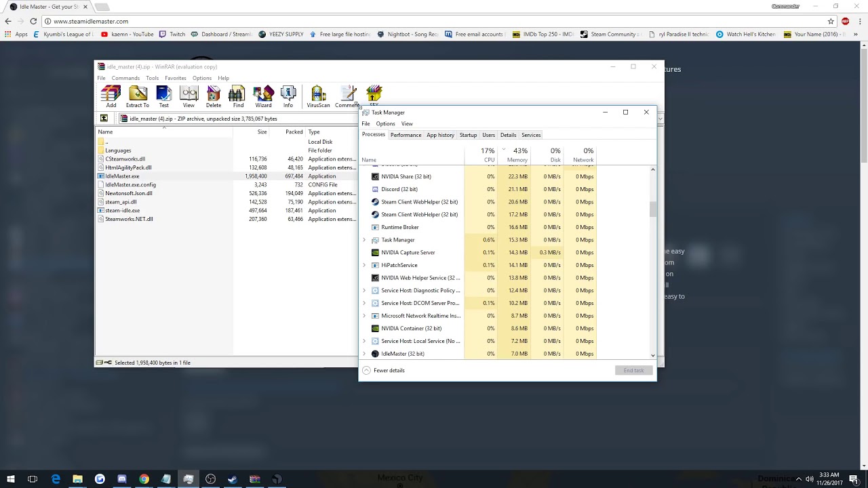Expand the IdleMaster (32 bit) process
The width and height of the screenshot is (868, 488).
[364, 354]
